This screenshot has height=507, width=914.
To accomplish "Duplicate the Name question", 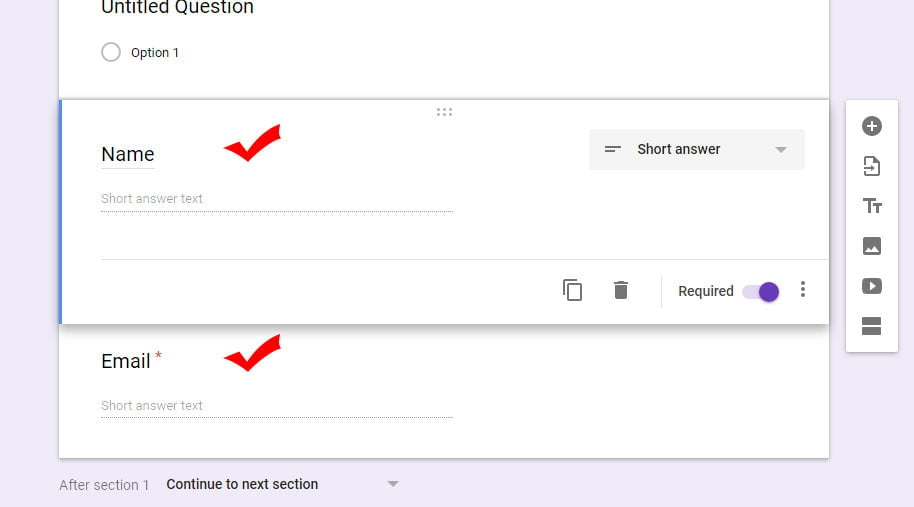I will [572, 290].
